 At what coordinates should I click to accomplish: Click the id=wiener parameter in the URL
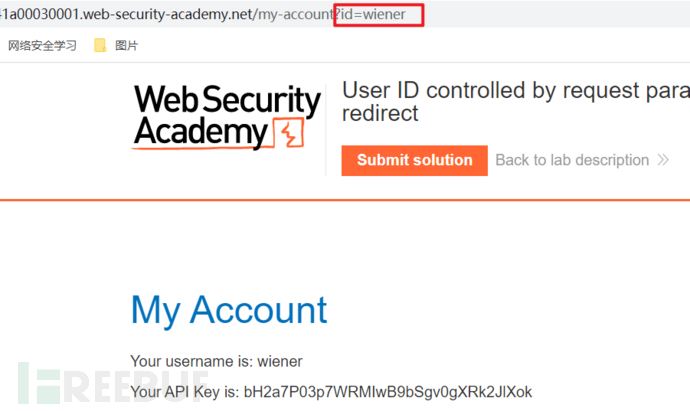click(379, 15)
